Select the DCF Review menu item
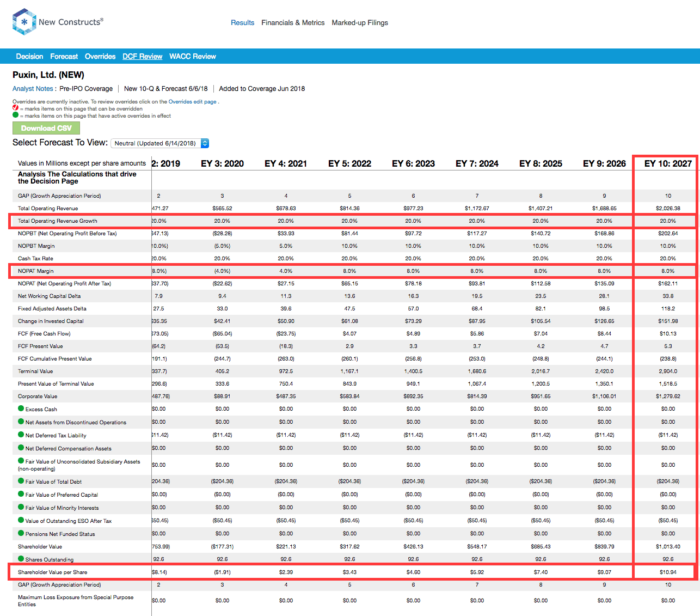 pyautogui.click(x=142, y=57)
